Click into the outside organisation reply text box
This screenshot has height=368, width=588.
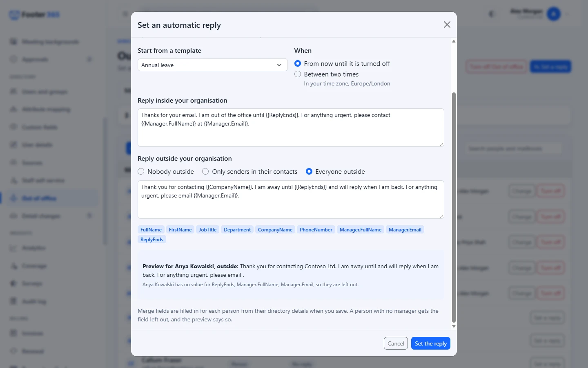[x=291, y=199]
